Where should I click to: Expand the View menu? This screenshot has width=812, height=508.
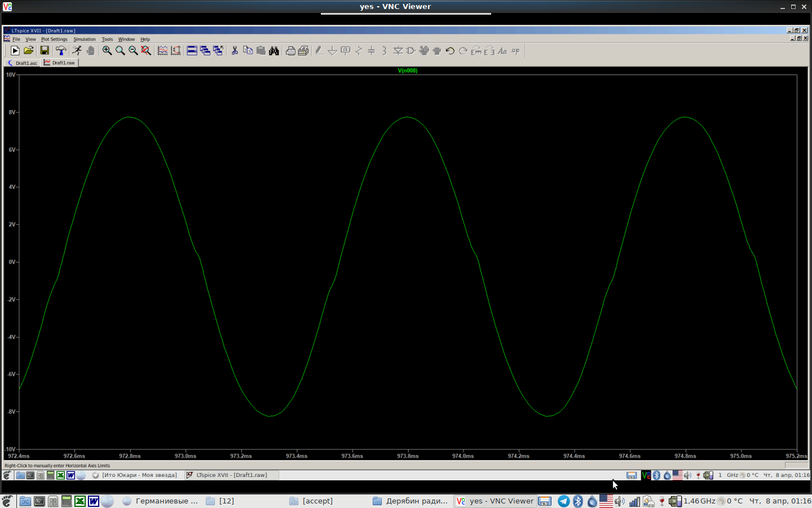click(30, 40)
